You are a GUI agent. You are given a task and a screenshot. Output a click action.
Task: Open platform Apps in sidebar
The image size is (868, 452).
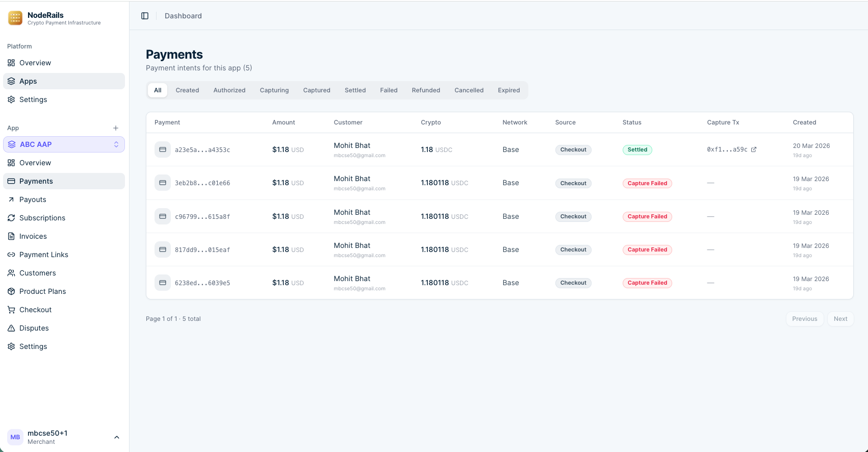pyautogui.click(x=28, y=81)
